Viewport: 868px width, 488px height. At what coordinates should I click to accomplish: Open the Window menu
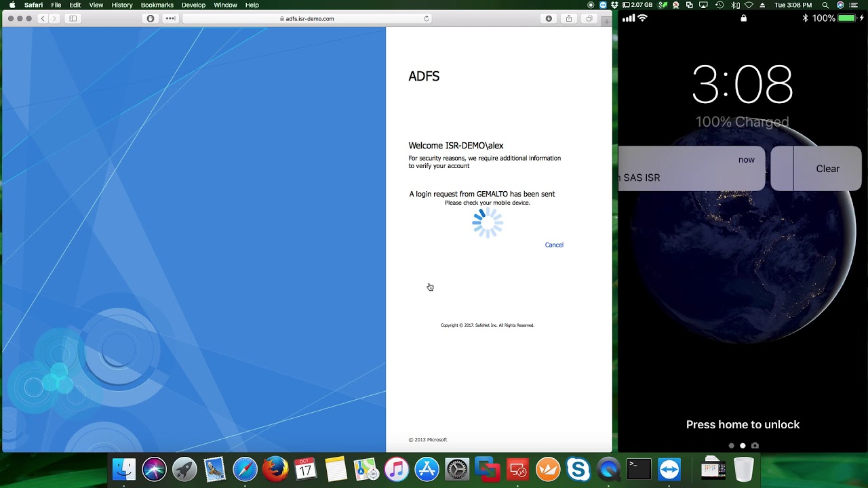226,5
